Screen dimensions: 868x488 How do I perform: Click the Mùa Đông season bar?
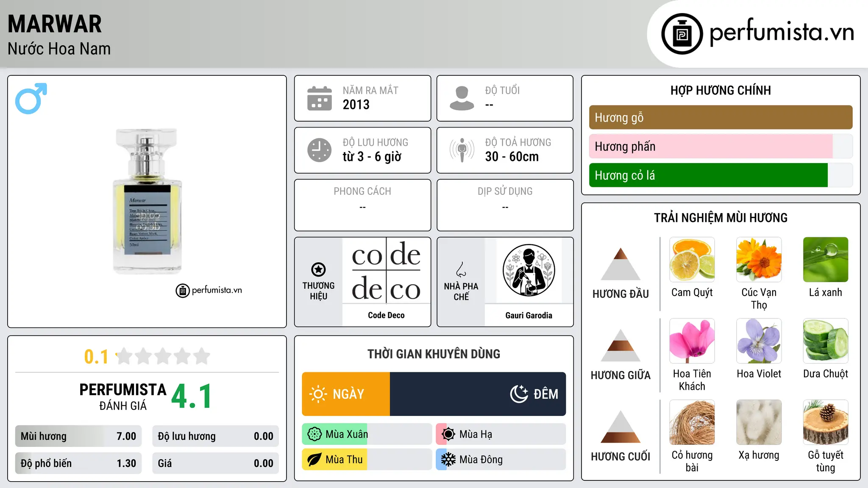pyautogui.click(x=501, y=460)
